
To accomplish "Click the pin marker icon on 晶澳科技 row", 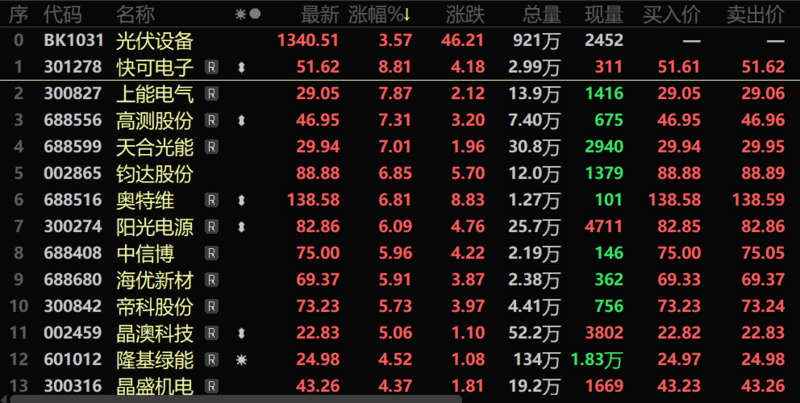I will pyautogui.click(x=241, y=333).
